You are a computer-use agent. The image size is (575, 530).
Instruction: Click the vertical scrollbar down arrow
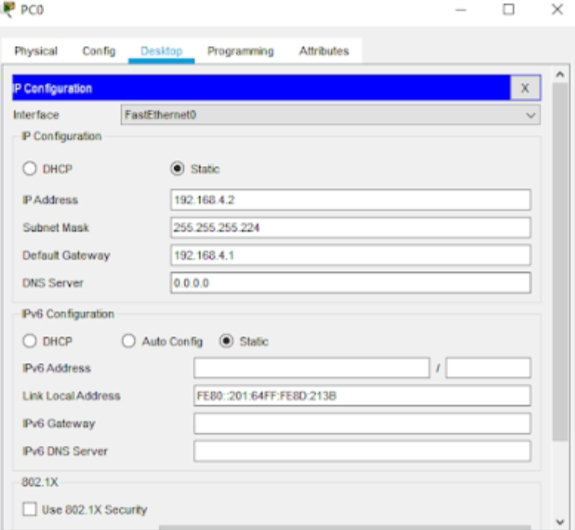[x=560, y=521]
